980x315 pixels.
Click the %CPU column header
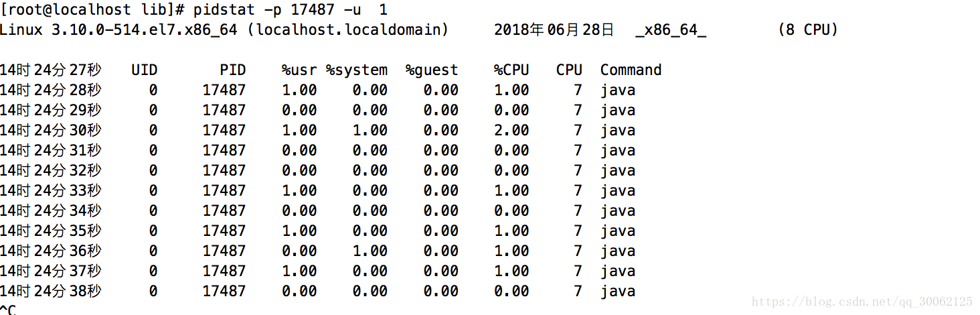pos(512,70)
